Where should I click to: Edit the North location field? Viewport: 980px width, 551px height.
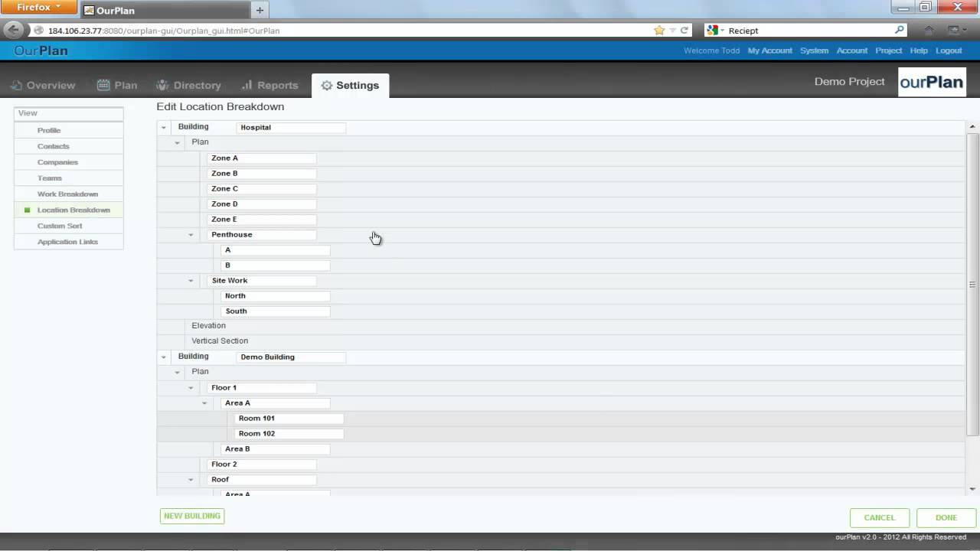pyautogui.click(x=276, y=296)
